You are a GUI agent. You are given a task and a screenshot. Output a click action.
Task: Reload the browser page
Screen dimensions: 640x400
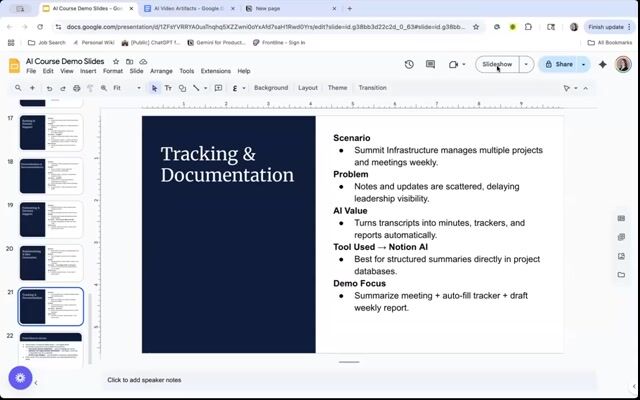click(x=40, y=27)
